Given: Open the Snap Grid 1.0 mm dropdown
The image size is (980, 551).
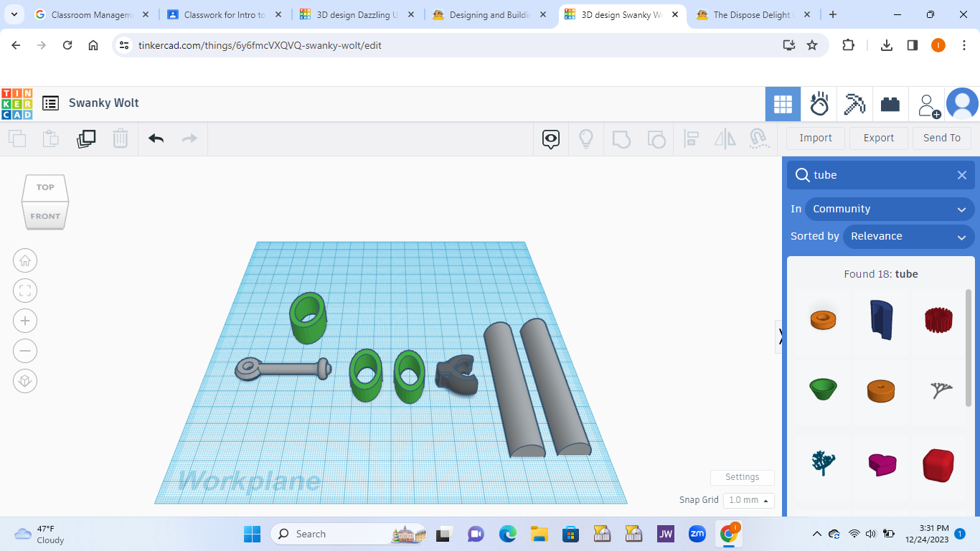Looking at the screenshot, I should [748, 500].
